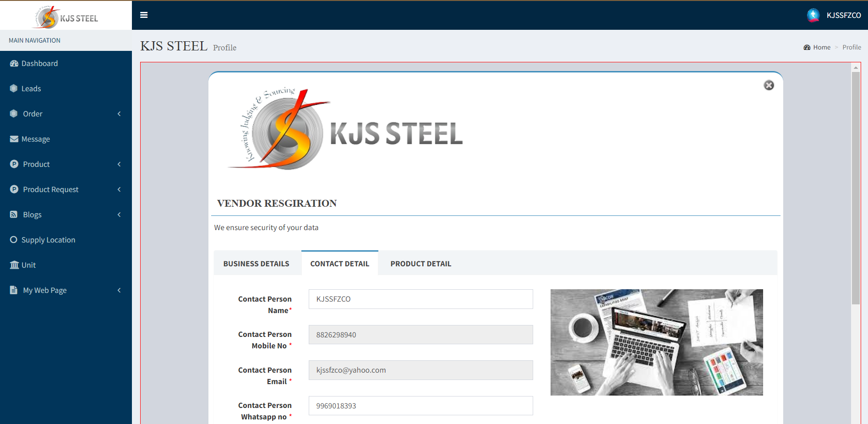The image size is (868, 424).
Task: Select the Contact Detail tab
Action: click(340, 263)
